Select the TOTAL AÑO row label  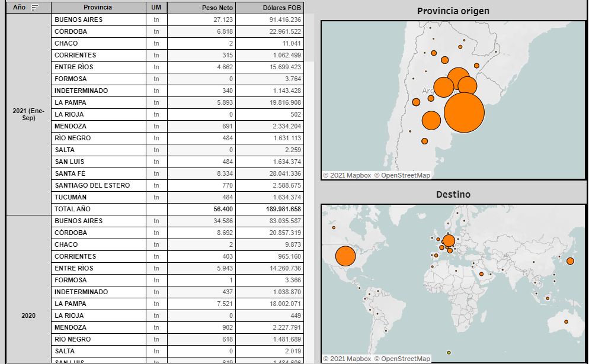[74, 209]
